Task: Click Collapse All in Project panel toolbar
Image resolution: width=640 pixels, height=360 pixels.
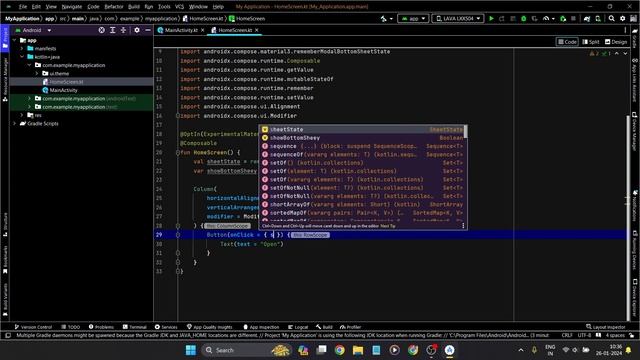Action: (123, 30)
